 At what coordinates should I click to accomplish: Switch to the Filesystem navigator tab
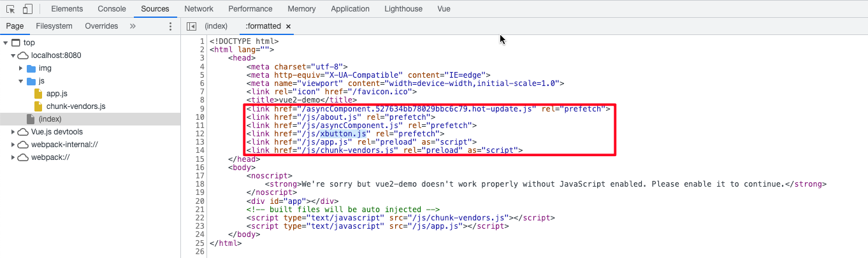[x=54, y=26]
